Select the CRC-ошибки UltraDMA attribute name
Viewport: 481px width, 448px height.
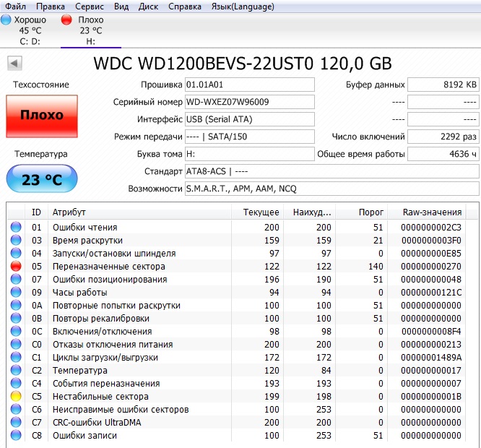(x=97, y=423)
